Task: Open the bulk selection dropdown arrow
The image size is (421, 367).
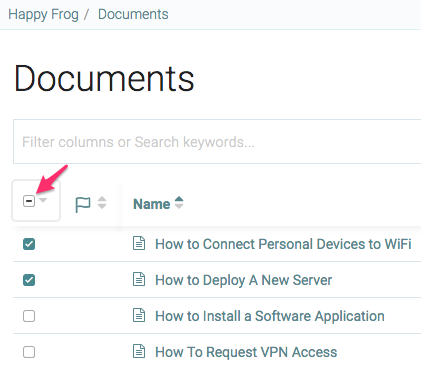Action: click(x=43, y=200)
